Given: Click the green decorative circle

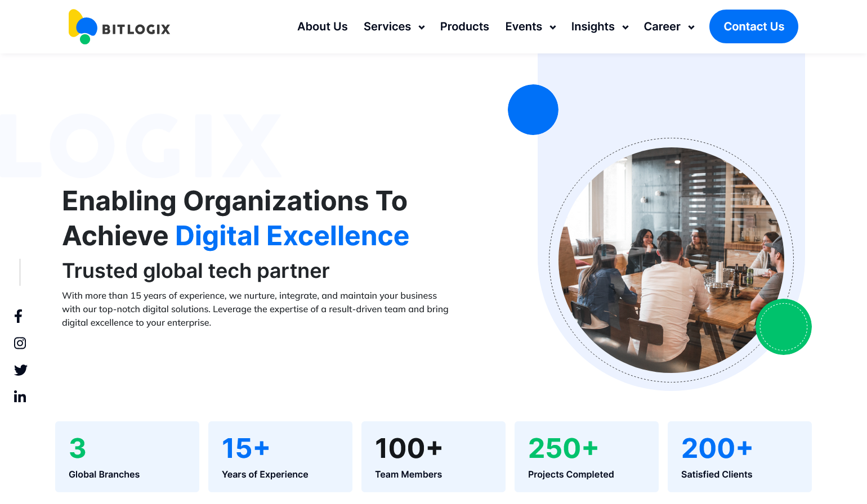Looking at the screenshot, I should click(x=783, y=327).
